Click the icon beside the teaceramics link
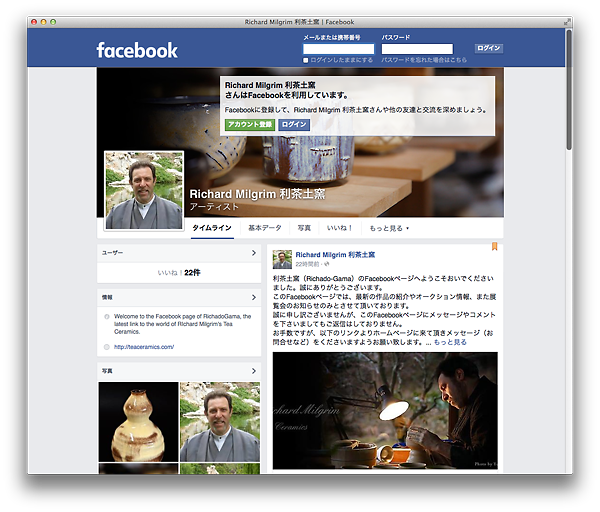 pyautogui.click(x=107, y=347)
